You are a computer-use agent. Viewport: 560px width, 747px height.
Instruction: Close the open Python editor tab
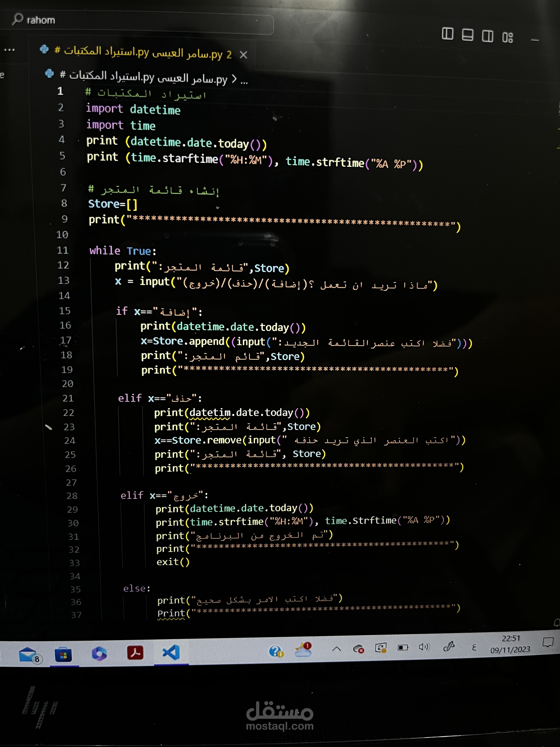pyautogui.click(x=243, y=55)
